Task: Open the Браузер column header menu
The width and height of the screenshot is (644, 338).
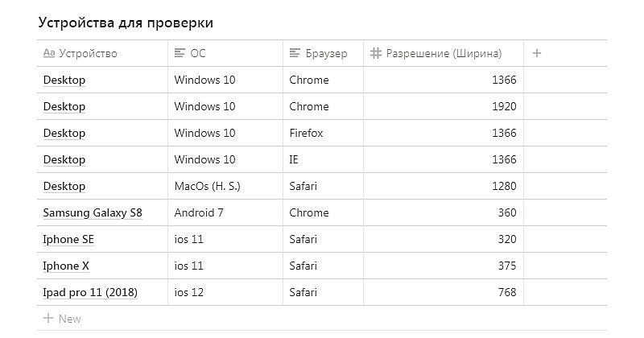Action: tap(324, 53)
